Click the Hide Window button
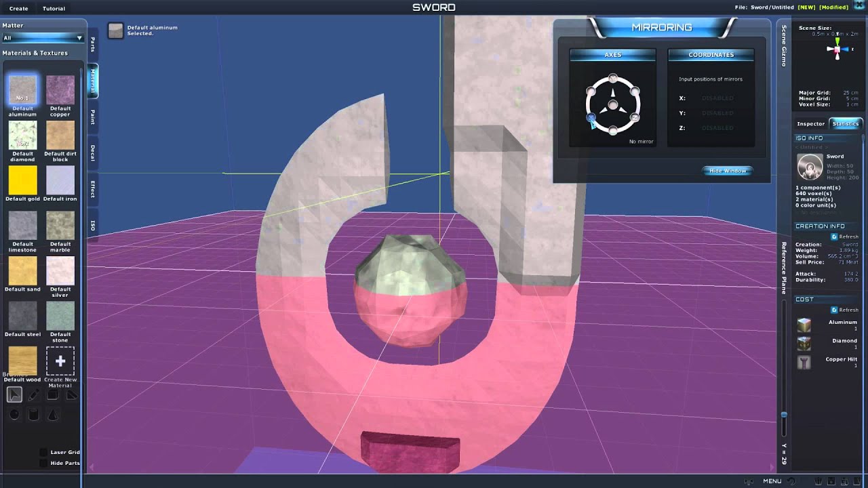Viewport: 868px width, 488px height. click(x=727, y=171)
